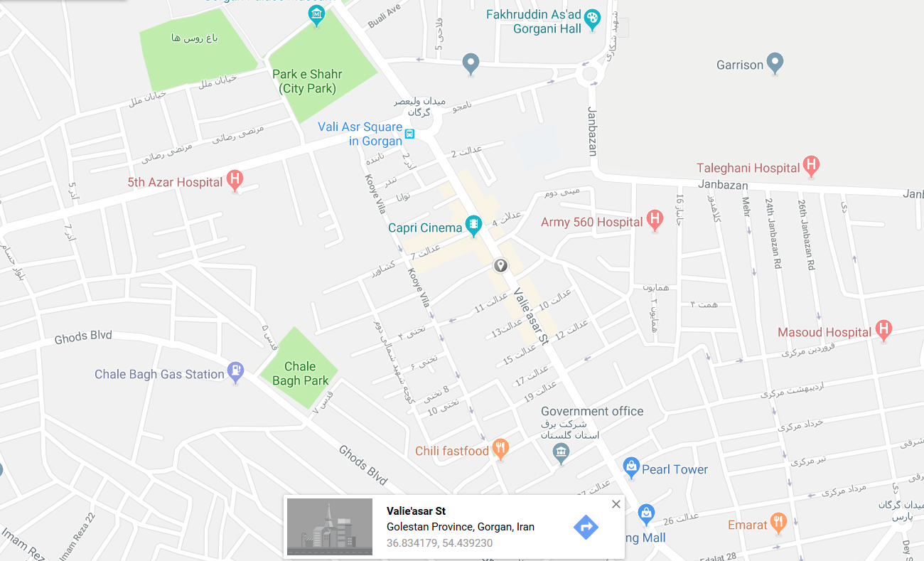Screen dimensions: 924x561
Task: Close the Valie'asar St info card
Action: pyautogui.click(x=616, y=504)
